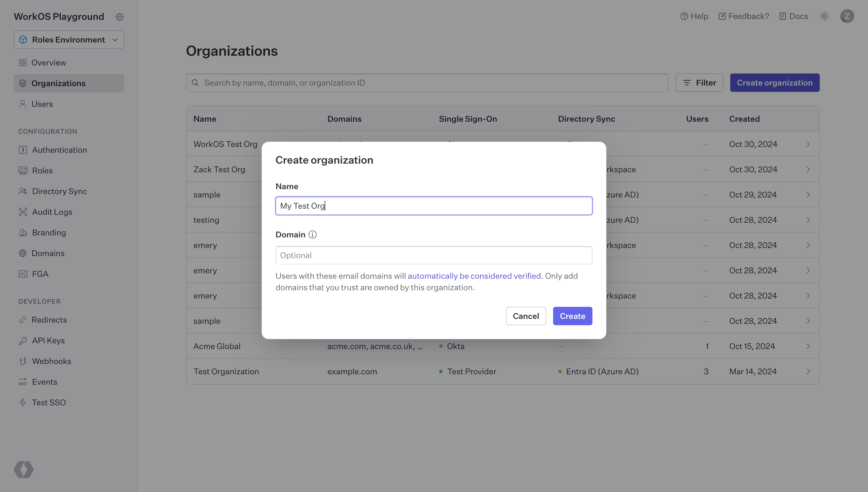Click Create to save the new organization

coord(572,316)
